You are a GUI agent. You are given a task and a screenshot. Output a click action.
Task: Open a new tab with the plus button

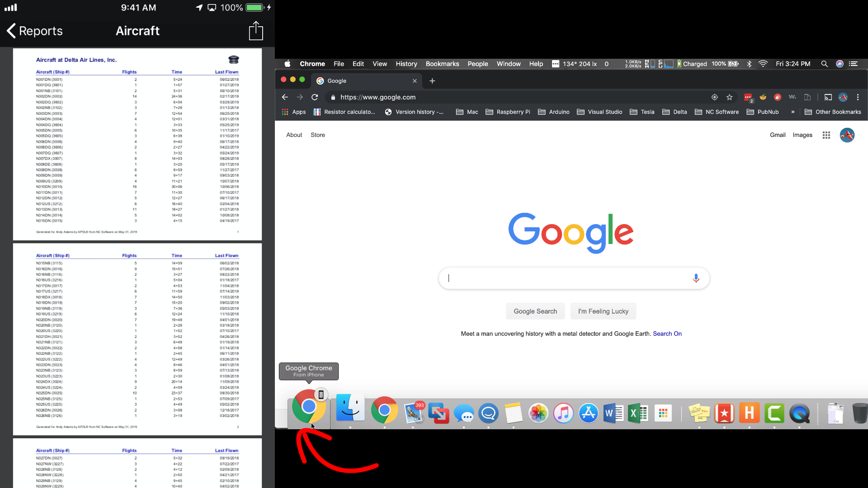432,81
